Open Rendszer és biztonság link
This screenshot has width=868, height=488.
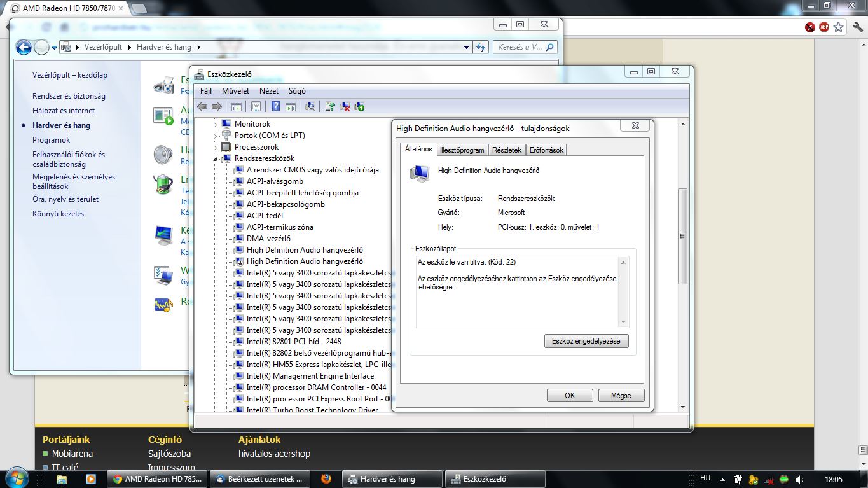(69, 96)
